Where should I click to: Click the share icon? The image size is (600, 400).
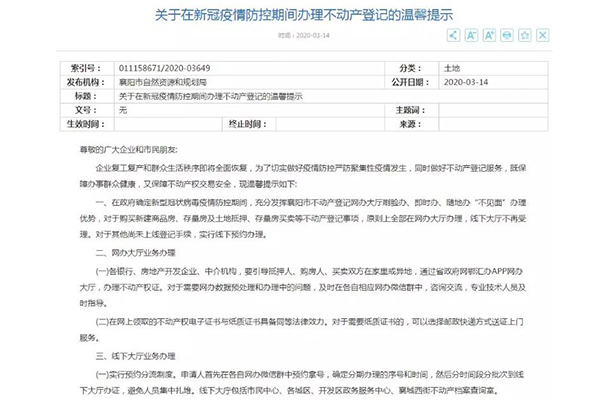pyautogui.click(x=453, y=35)
